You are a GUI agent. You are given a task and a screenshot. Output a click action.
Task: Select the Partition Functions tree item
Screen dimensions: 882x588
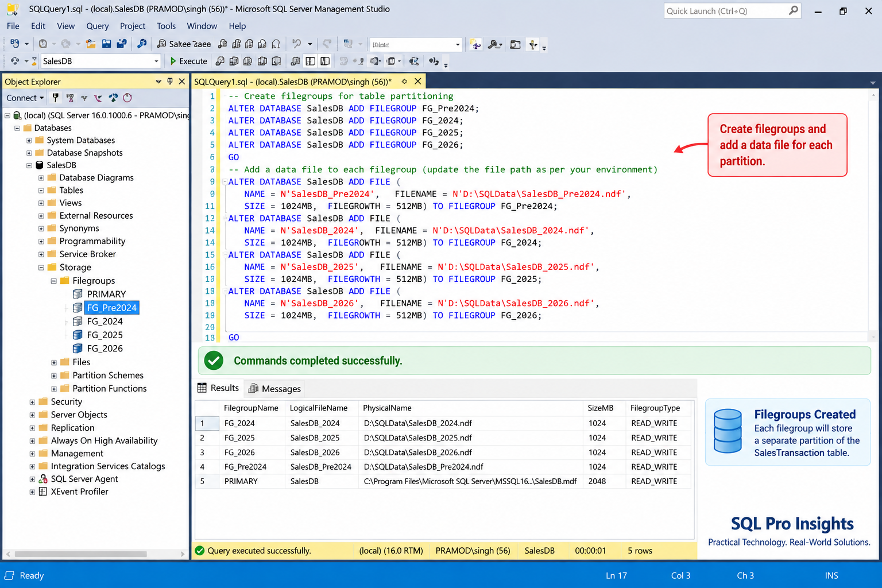pyautogui.click(x=110, y=389)
